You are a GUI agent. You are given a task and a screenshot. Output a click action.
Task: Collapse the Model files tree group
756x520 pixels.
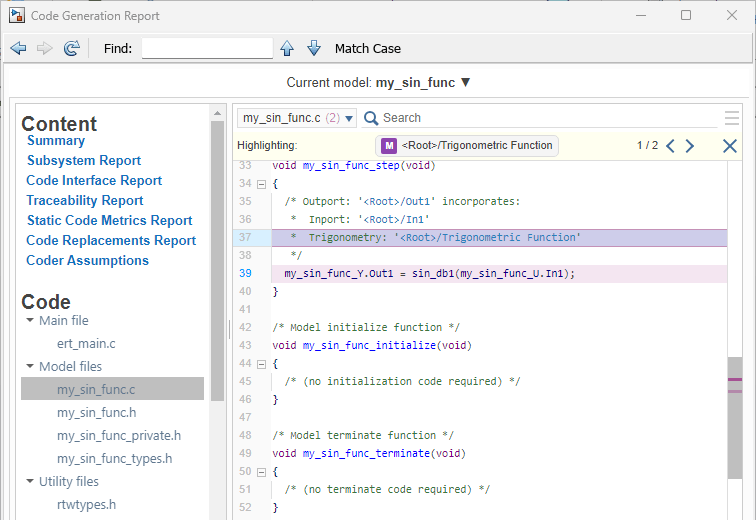click(30, 366)
